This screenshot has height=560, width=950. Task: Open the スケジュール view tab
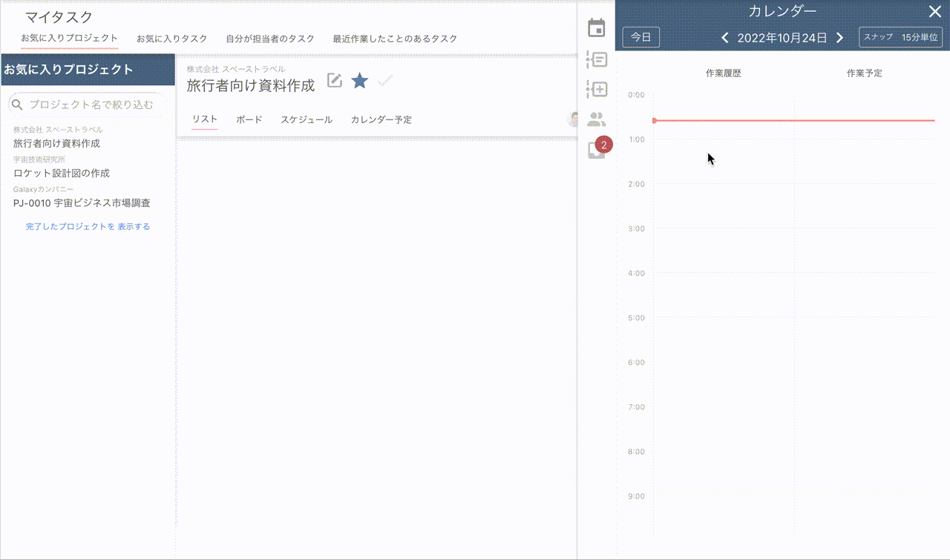click(x=306, y=119)
